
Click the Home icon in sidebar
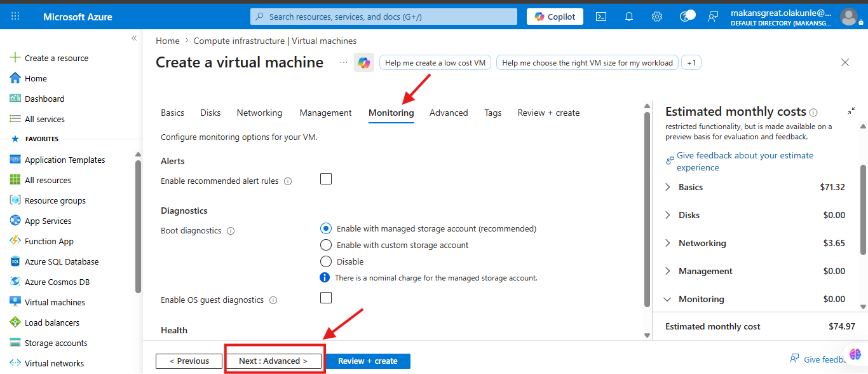point(15,78)
